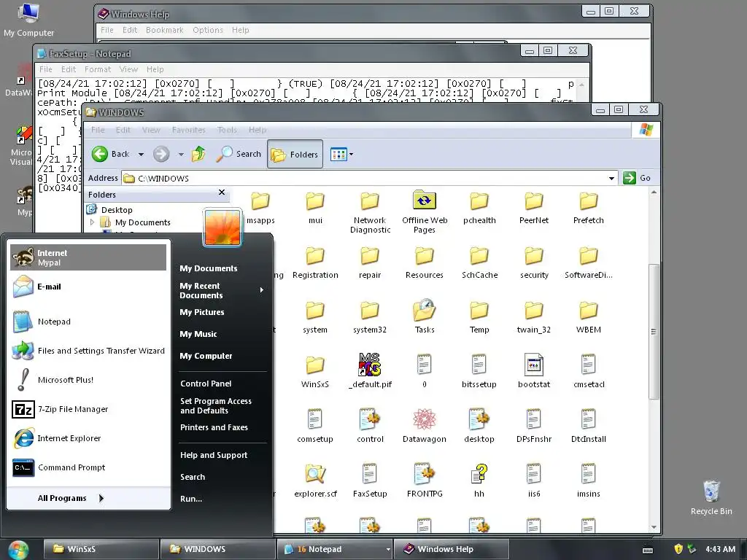This screenshot has width=747, height=560.
Task: Close the Folders side pane
Action: pos(222,192)
